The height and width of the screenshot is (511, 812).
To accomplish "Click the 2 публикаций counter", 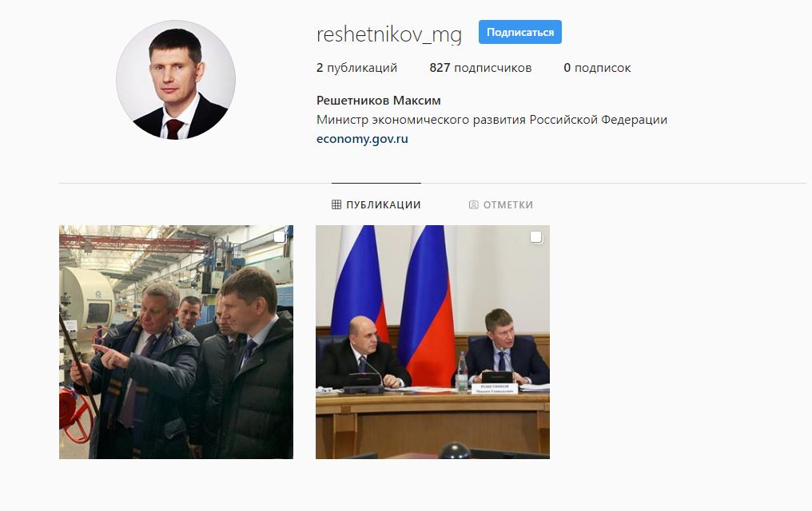I will point(356,68).
